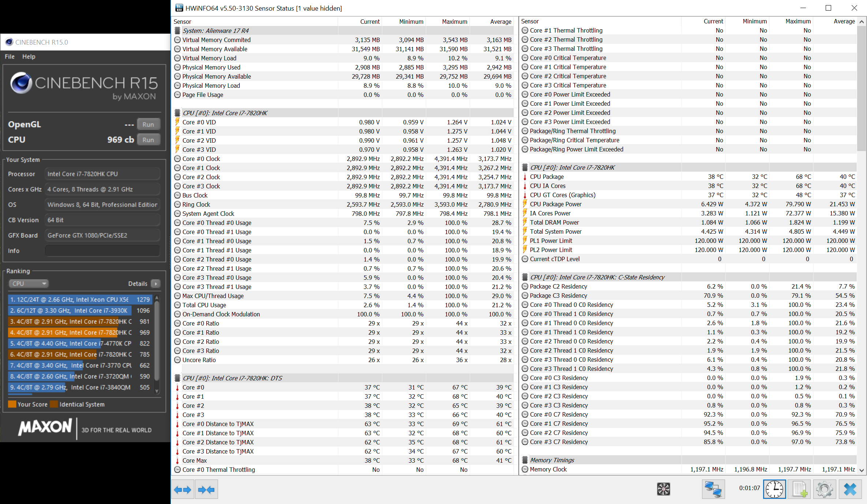This screenshot has height=504, width=867.
Task: Select the CPU [#0]: Intel Core i7-7820HK: DTS header
Action: pos(343,378)
